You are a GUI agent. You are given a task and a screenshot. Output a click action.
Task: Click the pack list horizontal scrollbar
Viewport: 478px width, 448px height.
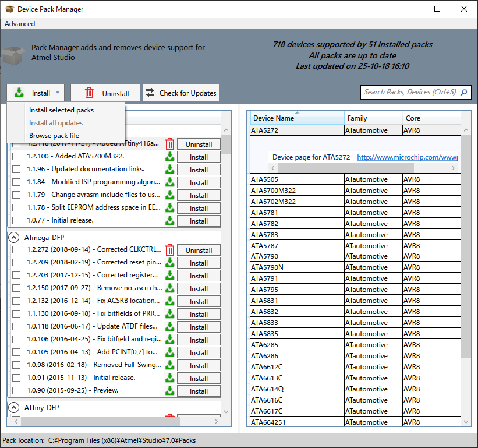(101, 421)
